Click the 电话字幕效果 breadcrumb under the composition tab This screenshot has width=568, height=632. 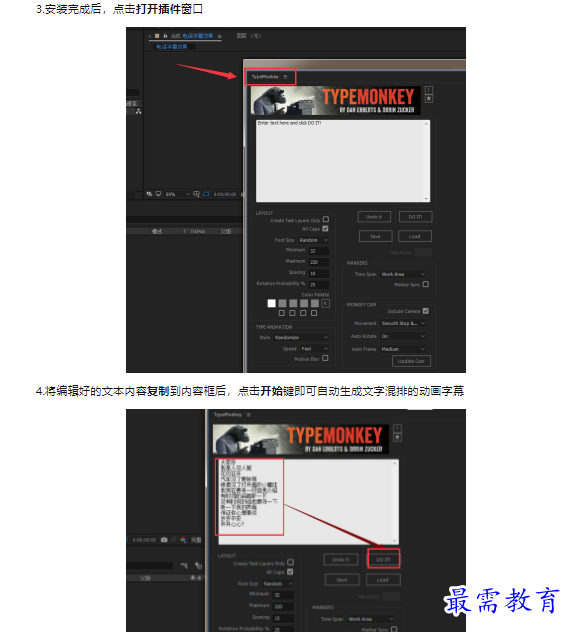click(x=172, y=47)
